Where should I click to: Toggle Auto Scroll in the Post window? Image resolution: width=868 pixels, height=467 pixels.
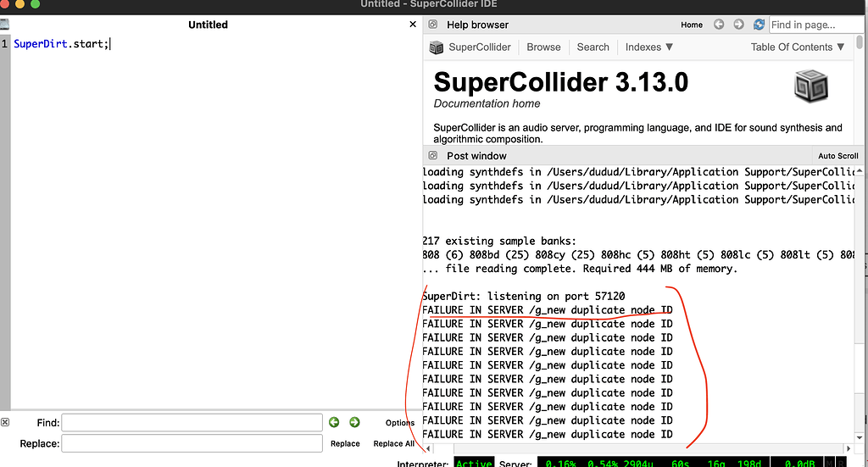click(838, 156)
